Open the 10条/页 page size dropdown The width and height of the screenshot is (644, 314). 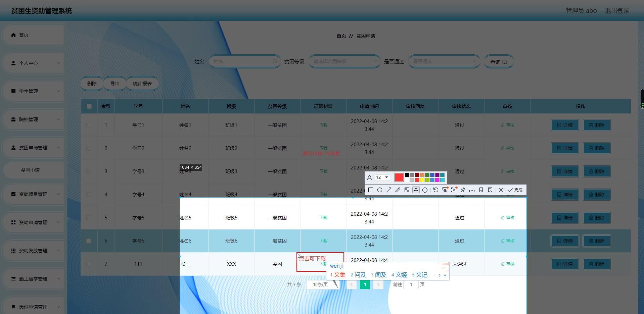click(323, 284)
